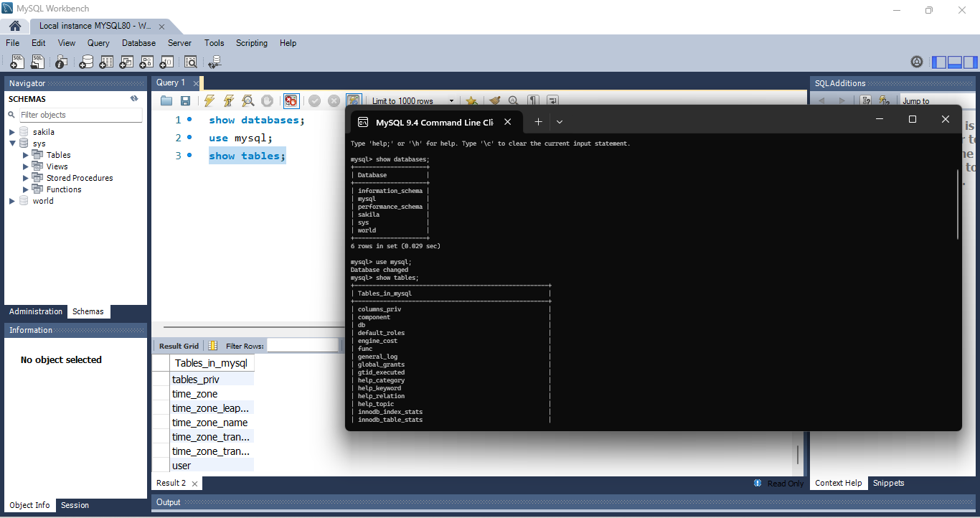Add a new tab in terminal window
Viewport: 980px width, 518px height.
point(538,122)
